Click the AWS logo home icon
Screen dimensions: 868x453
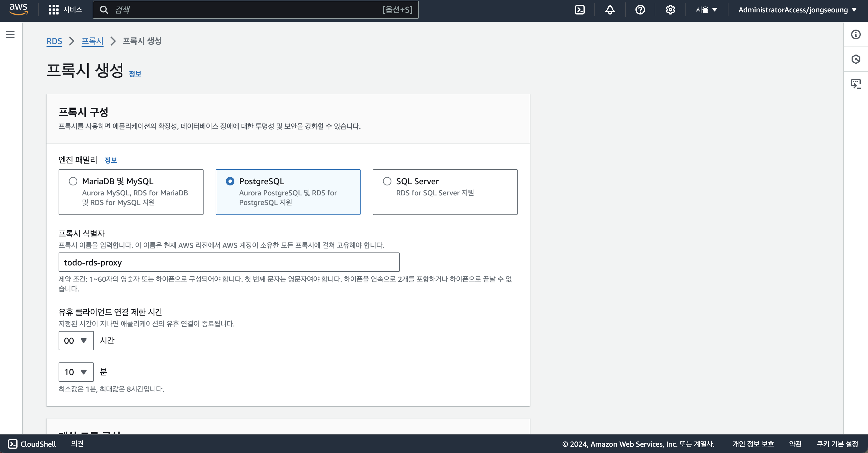pyautogui.click(x=18, y=9)
